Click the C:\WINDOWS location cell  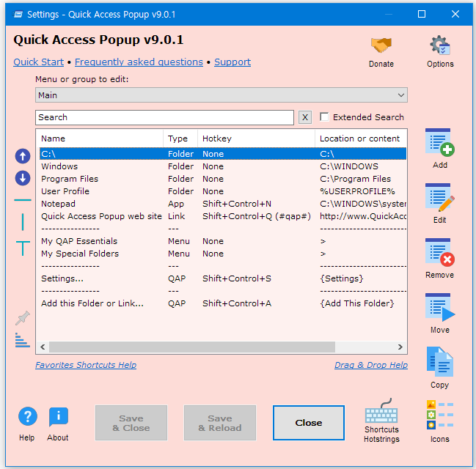349,166
